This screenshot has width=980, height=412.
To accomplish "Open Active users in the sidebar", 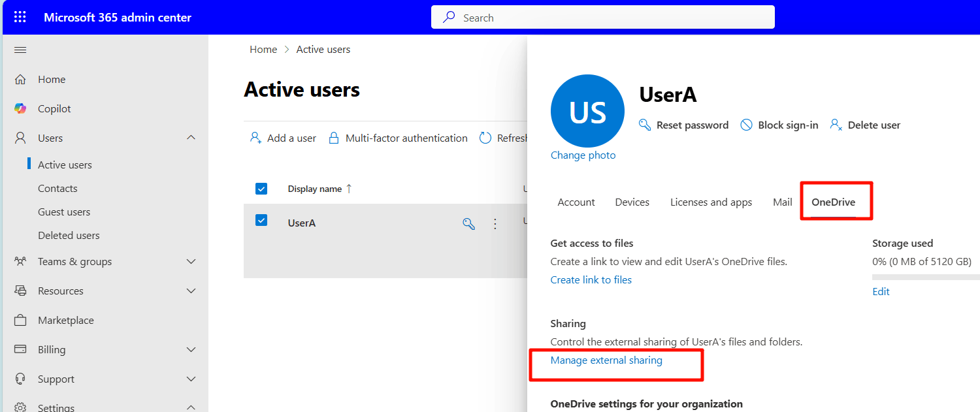I will pos(65,165).
